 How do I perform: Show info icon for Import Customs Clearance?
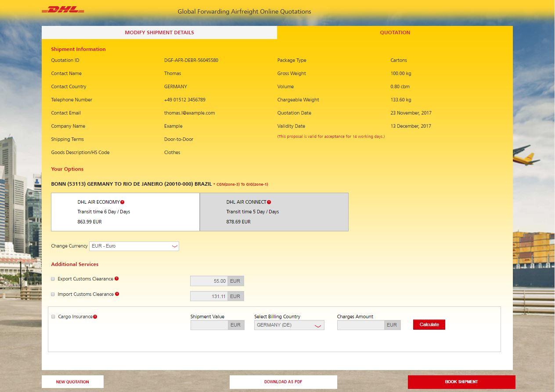point(117,294)
